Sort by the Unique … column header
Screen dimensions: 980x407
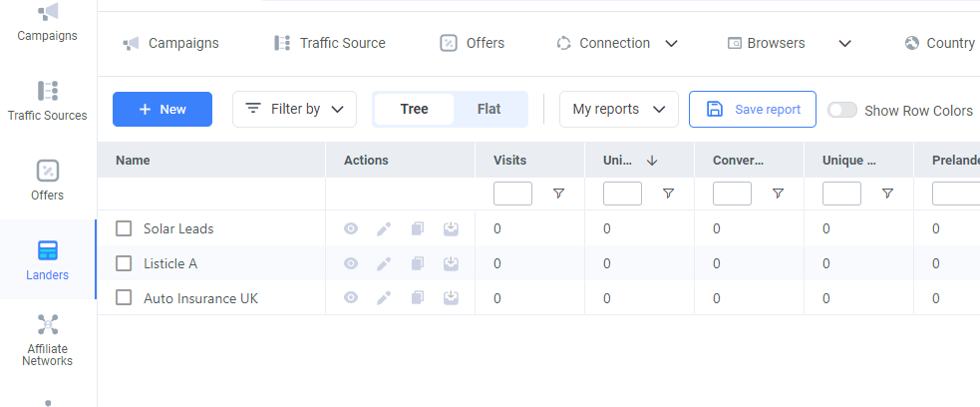click(848, 160)
